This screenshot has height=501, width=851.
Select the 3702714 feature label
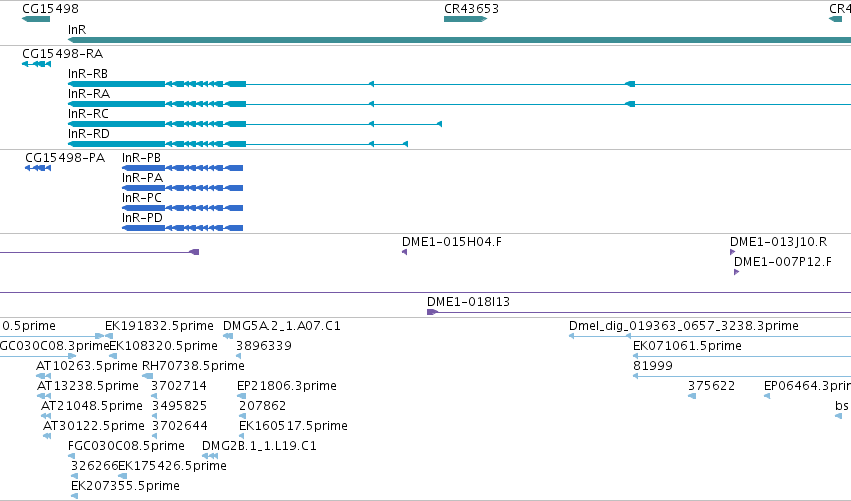(179, 386)
